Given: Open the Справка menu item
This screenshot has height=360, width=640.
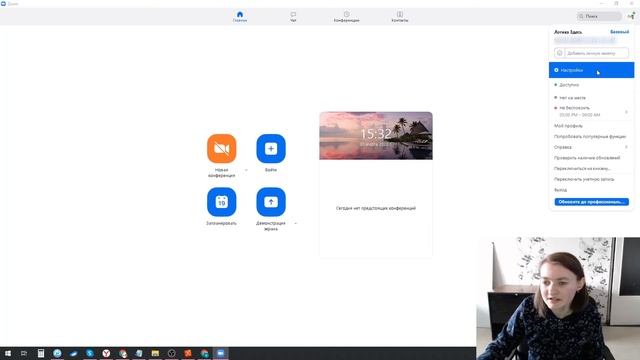Looking at the screenshot, I should tap(591, 147).
